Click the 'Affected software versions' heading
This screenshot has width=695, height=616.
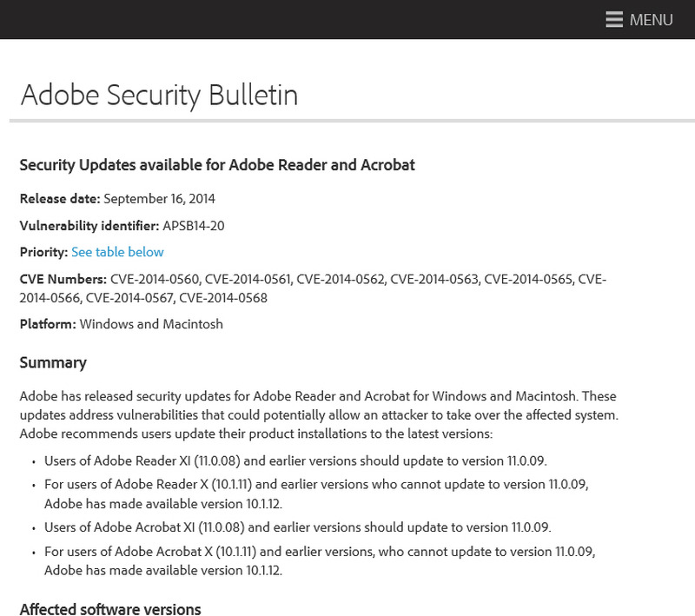click(x=110, y=609)
